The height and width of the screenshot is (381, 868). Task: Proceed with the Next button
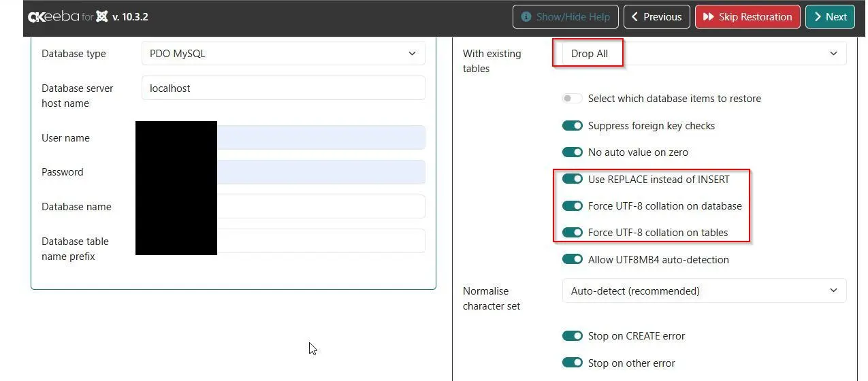(x=829, y=17)
